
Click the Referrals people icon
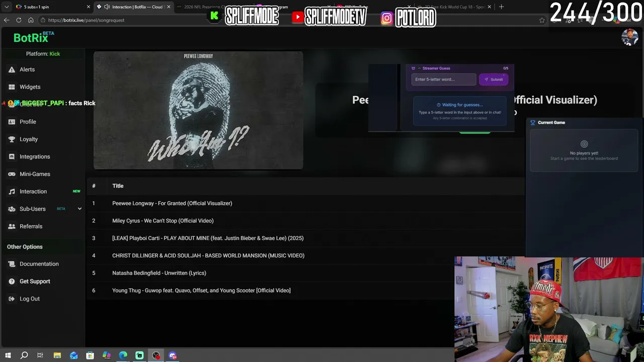coord(12,226)
